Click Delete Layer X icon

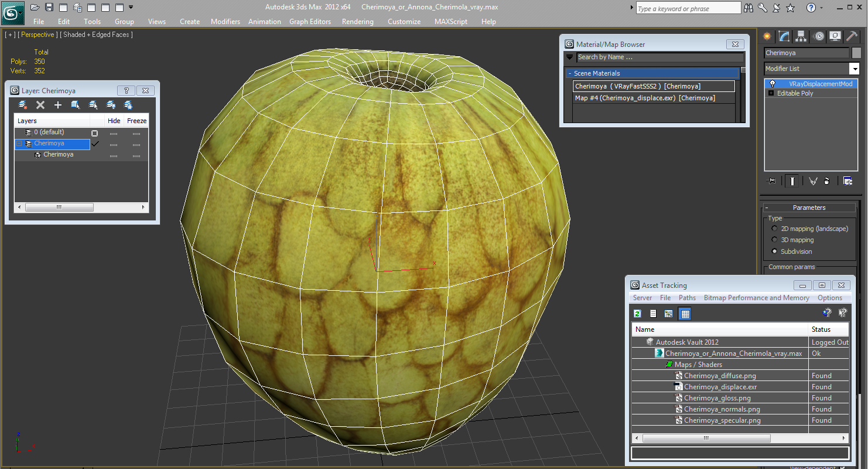[40, 105]
